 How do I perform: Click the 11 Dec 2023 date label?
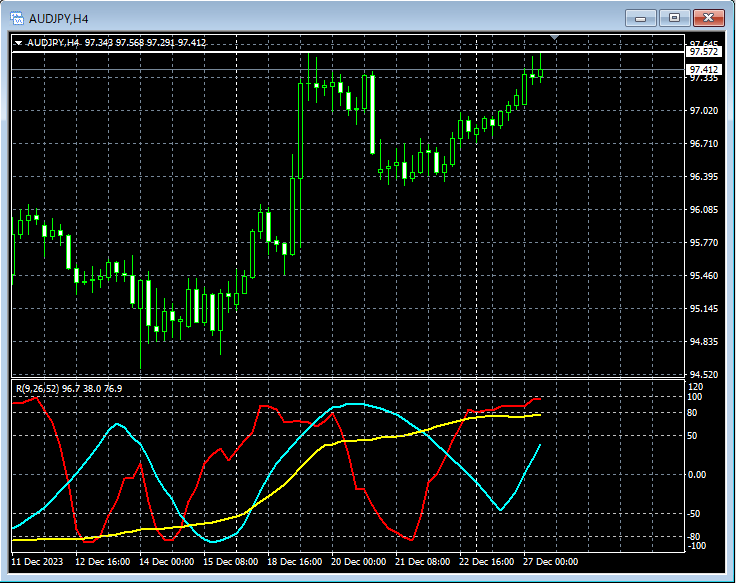click(x=37, y=561)
